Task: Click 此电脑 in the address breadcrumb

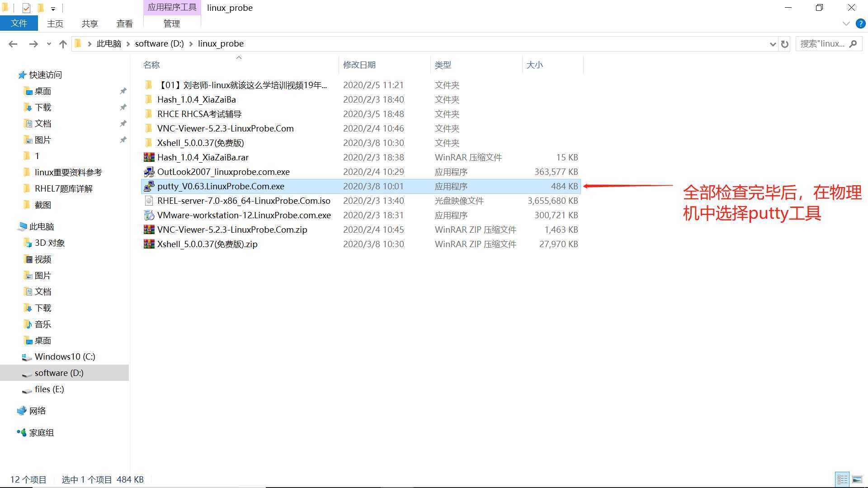Action: (109, 43)
